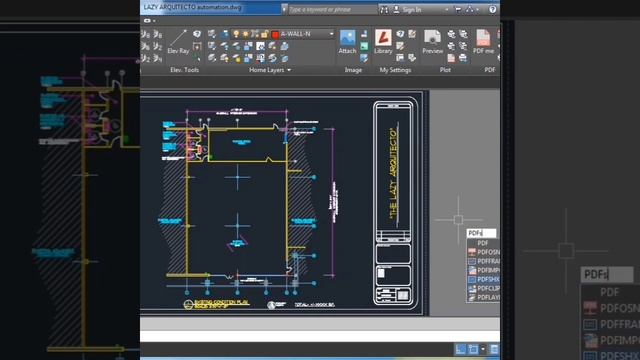Select PDF in the command suggestion list

pyautogui.click(x=483, y=243)
